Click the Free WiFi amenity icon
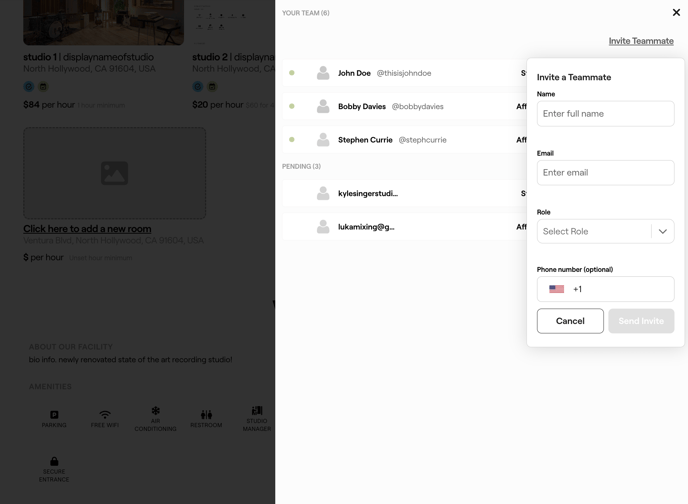 (x=105, y=414)
